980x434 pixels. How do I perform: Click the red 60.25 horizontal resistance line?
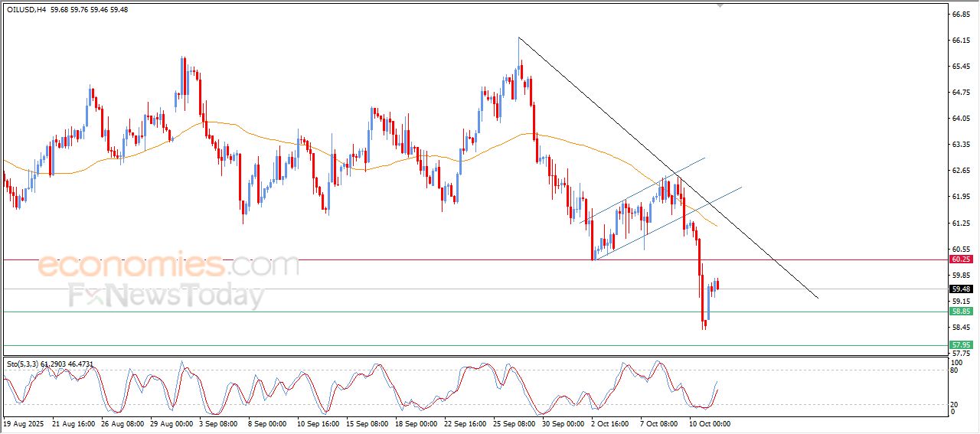pos(459,260)
